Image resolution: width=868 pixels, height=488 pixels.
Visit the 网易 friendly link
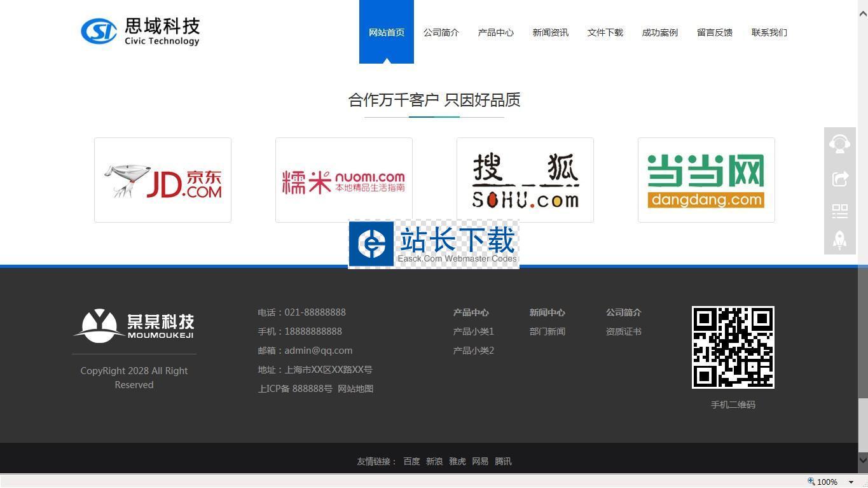480,461
